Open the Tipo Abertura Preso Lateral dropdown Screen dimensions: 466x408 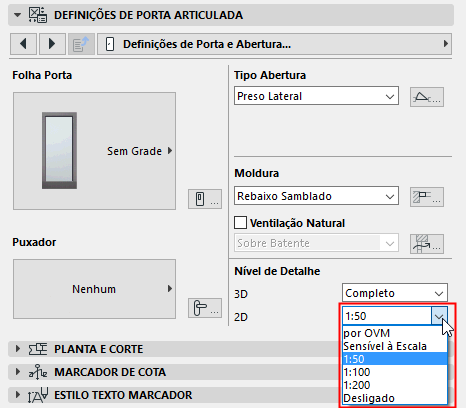pyautogui.click(x=316, y=96)
